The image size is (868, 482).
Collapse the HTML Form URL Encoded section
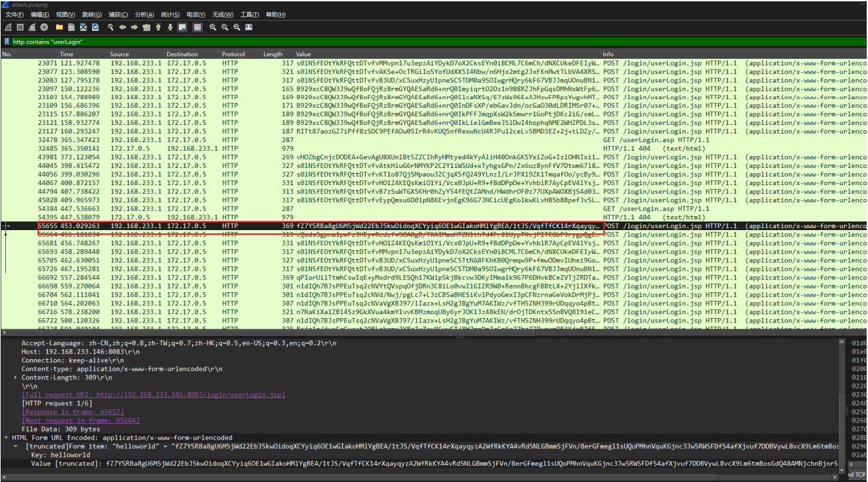7,438
